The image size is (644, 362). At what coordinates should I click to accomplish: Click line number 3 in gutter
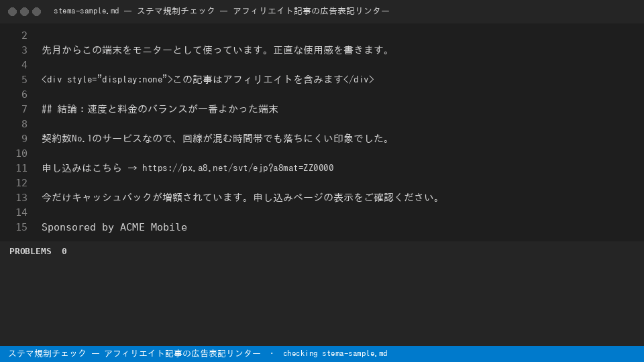tap(24, 50)
